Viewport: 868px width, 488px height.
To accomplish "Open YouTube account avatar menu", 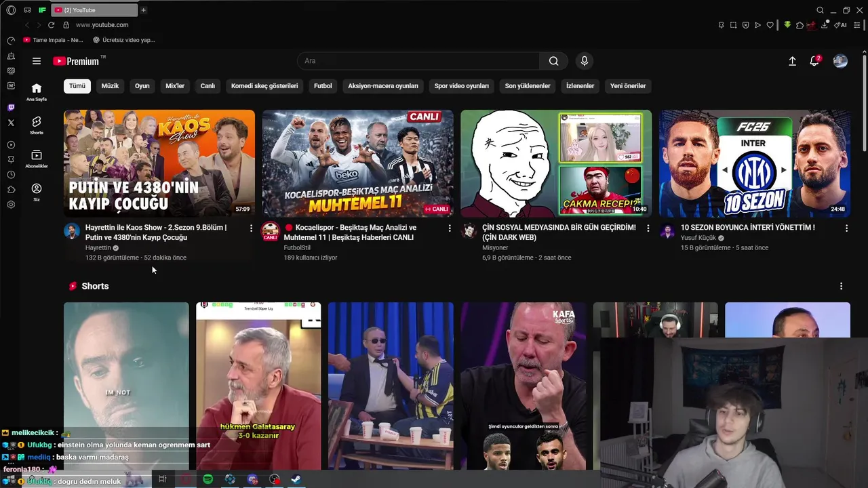I will 840,61.
